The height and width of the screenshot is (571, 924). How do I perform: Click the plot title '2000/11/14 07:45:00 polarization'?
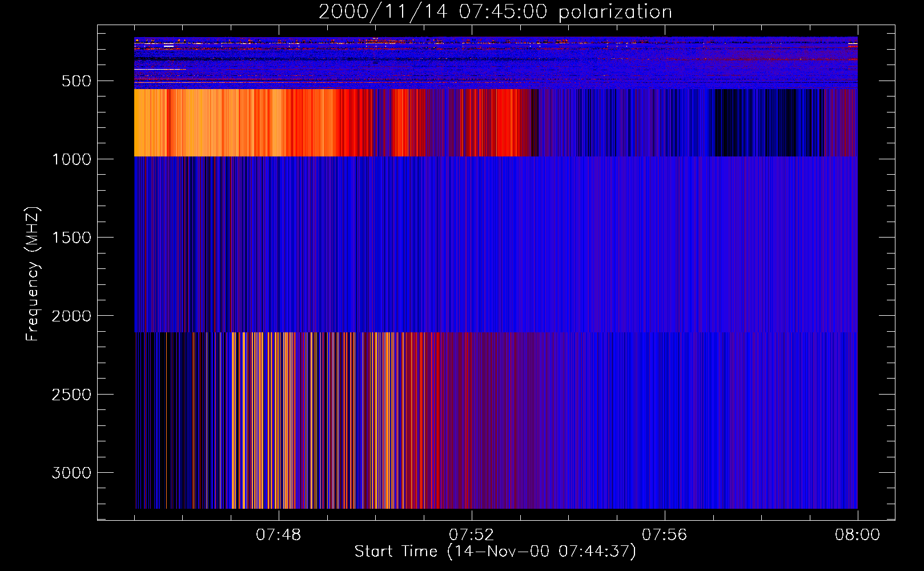tap(495, 11)
